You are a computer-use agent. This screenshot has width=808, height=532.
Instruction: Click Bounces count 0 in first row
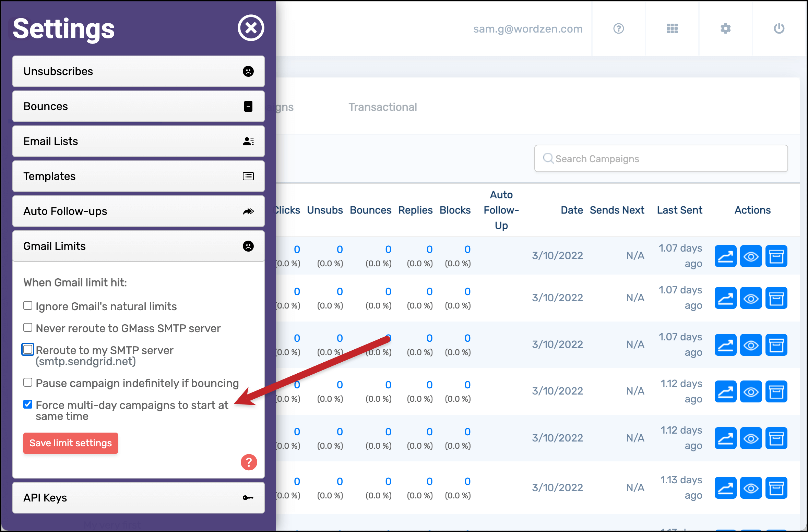pos(388,249)
